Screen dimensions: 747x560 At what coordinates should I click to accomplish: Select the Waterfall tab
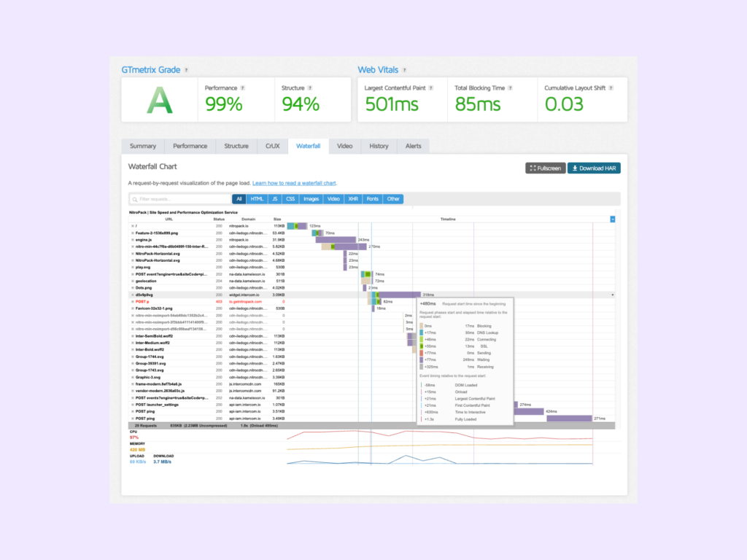pyautogui.click(x=309, y=146)
